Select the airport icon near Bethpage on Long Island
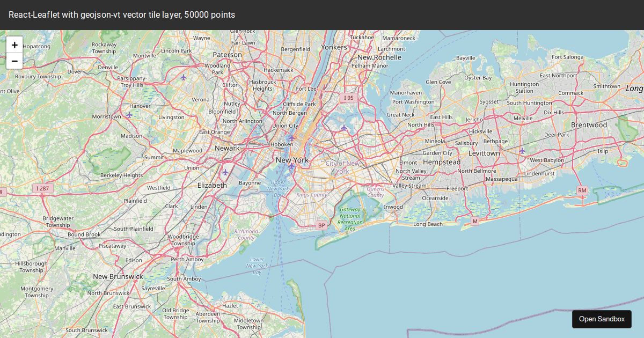The width and height of the screenshot is (644, 338). click(521, 151)
